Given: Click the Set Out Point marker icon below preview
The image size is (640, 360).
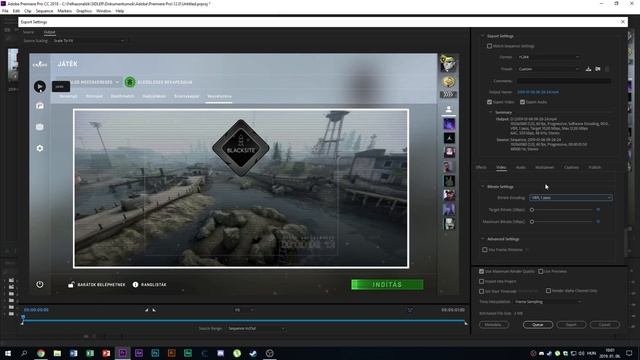Looking at the screenshot, I should pyautogui.click(x=154, y=310).
